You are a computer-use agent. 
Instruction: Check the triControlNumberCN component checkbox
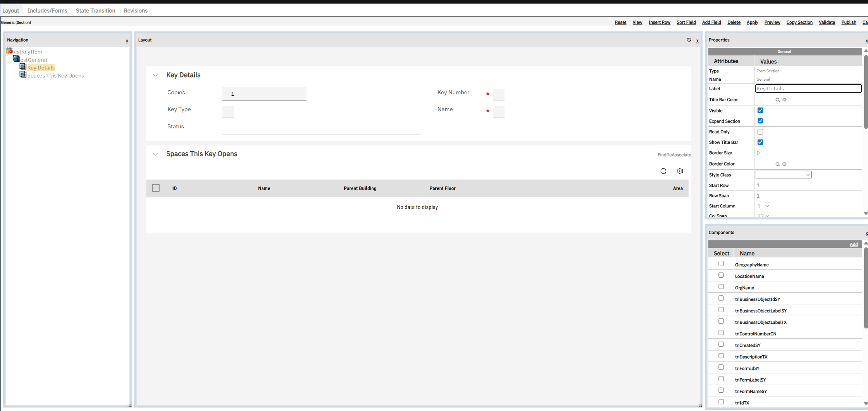click(x=721, y=333)
